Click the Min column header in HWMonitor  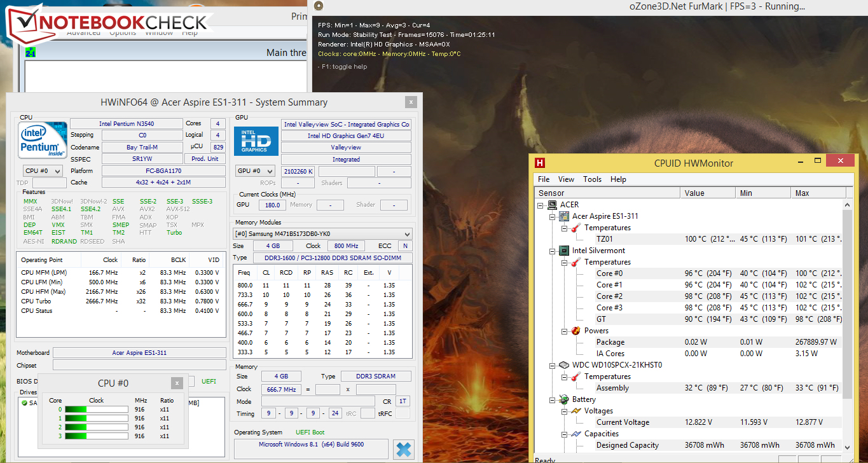pos(763,193)
